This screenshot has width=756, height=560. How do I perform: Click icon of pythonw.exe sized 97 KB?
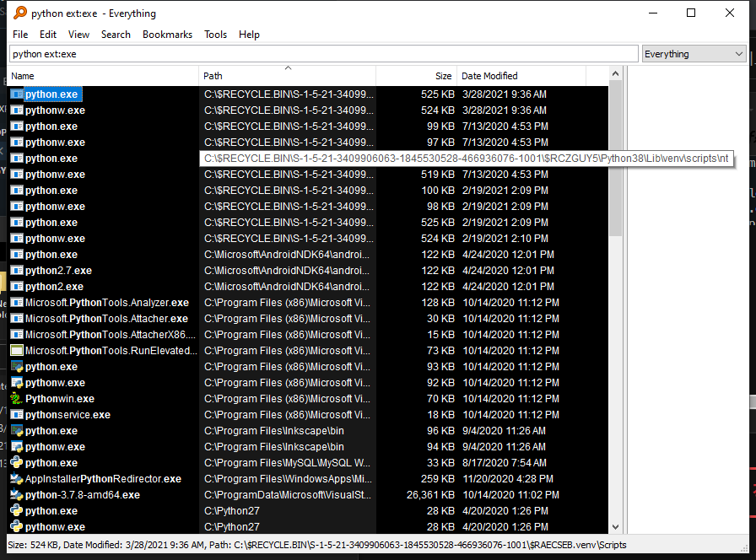[x=16, y=143]
